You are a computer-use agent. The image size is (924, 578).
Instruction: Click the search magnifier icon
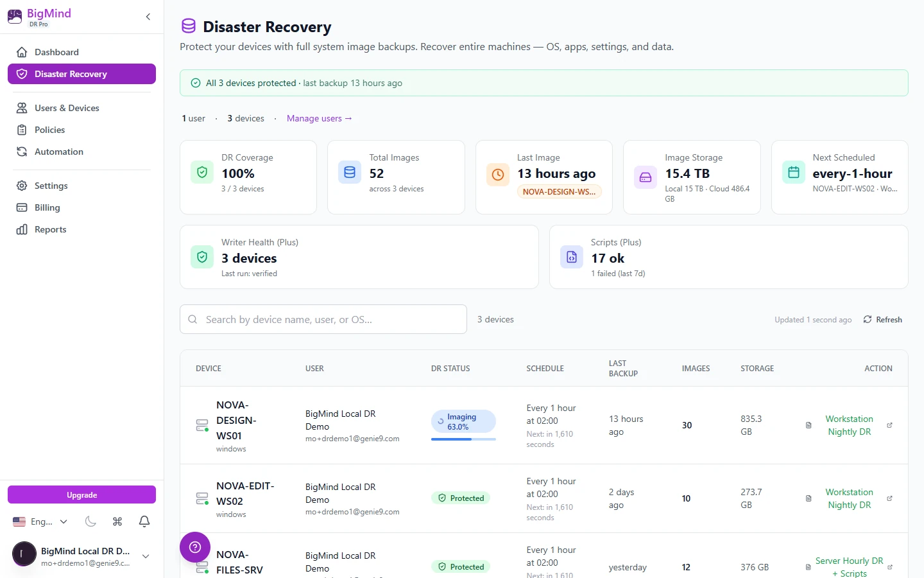tap(193, 319)
